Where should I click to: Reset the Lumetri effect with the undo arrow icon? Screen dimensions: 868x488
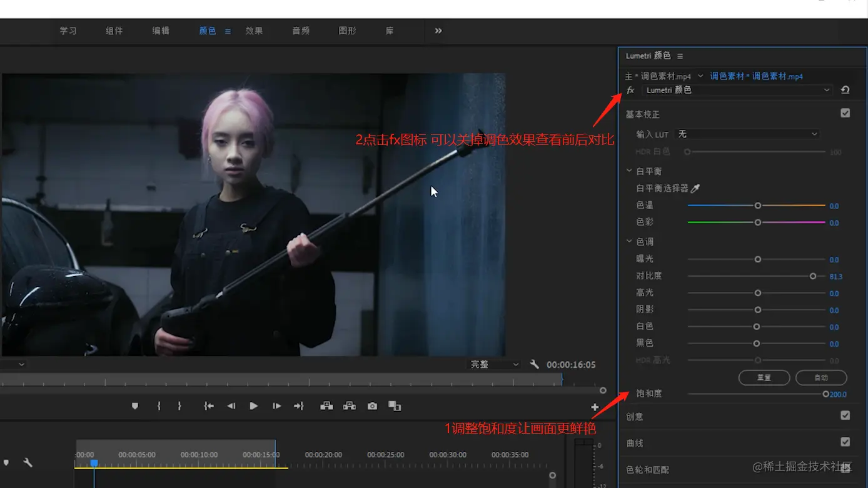845,90
